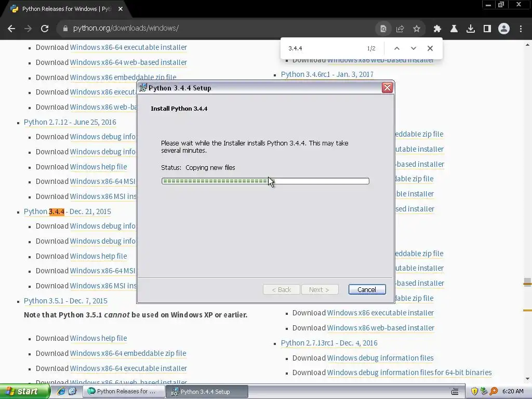Open Python 2.7.13rc1 - Dec. 4, 2016 link
Screen dimensions: 532x399
(x=329, y=343)
